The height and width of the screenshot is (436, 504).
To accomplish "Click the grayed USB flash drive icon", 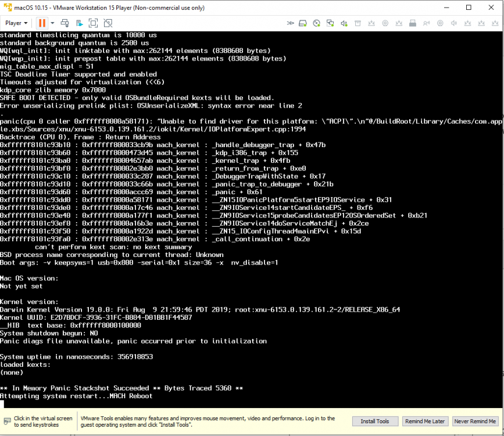I will point(413,23).
